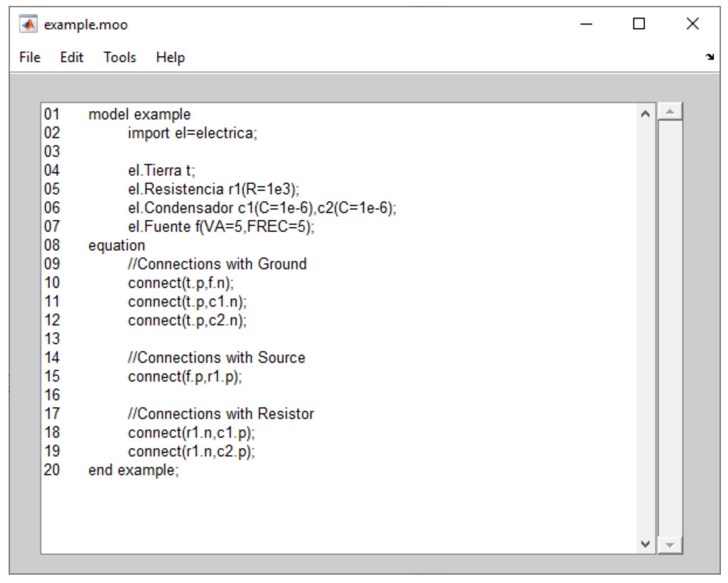This screenshot has height=583, width=728.
Task: Click inner scrollbar down chevron arrow
Action: tap(645, 544)
